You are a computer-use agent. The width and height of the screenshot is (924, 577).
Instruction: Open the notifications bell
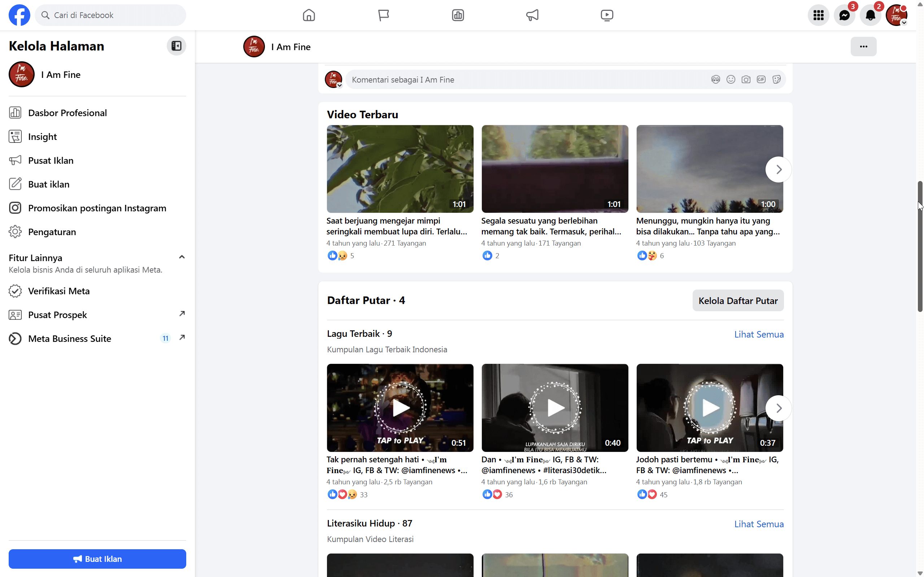871,15
